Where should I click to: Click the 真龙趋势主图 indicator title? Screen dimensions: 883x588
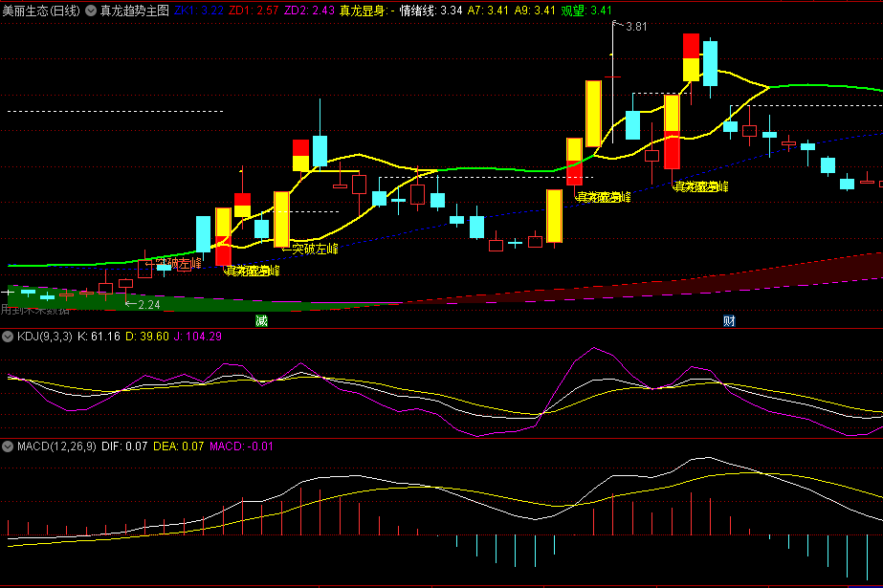point(135,11)
